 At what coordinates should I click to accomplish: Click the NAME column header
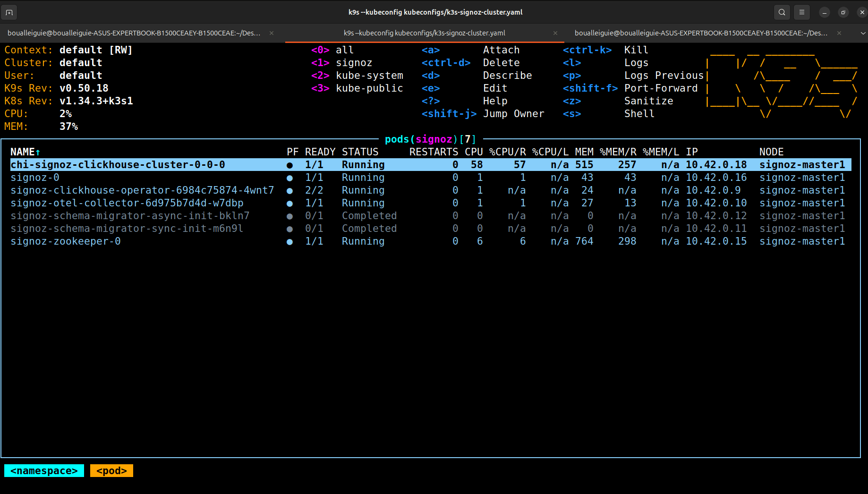[x=26, y=152]
